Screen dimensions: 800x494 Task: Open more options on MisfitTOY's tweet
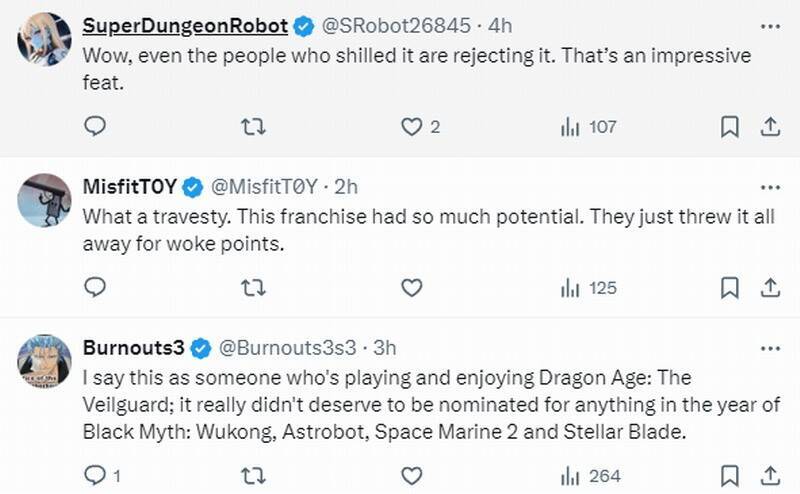(x=769, y=186)
